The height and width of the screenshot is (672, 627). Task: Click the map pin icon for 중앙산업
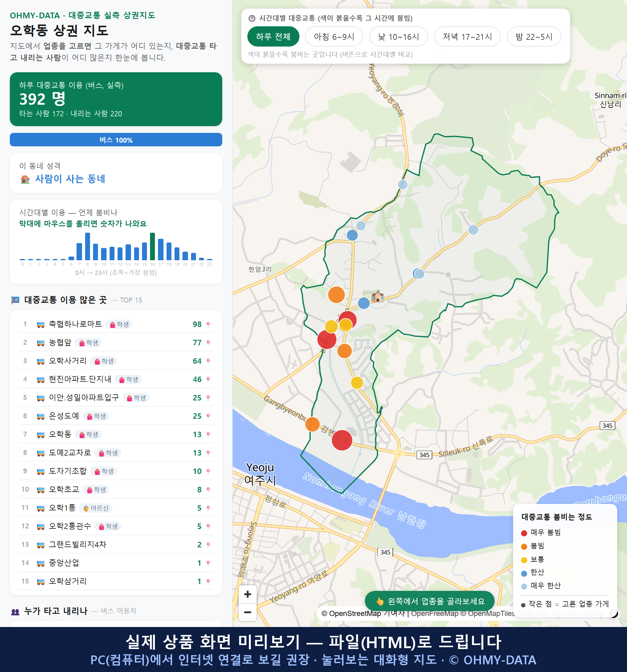[208, 563]
